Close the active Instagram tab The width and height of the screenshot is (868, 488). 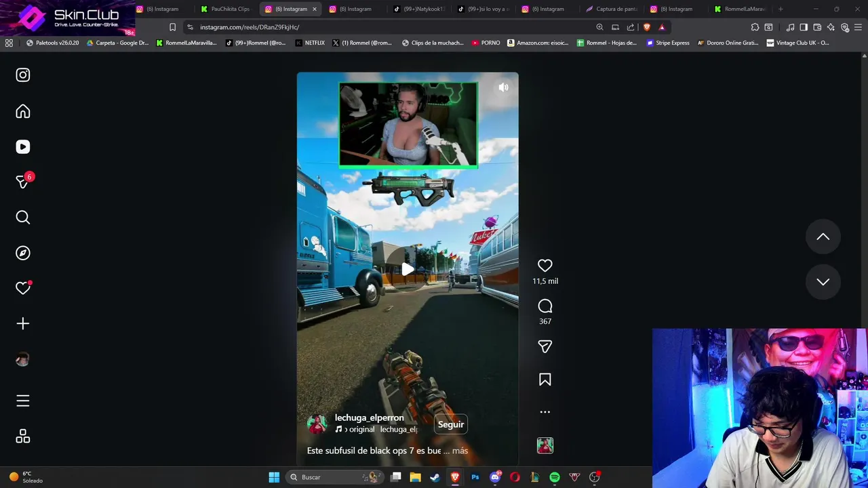314,9
